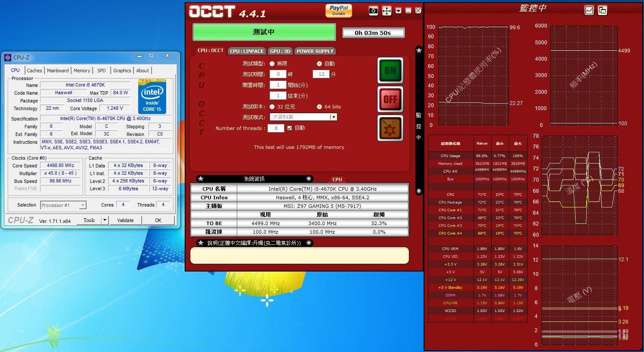Click OK button in CPU-Z

[158, 220]
